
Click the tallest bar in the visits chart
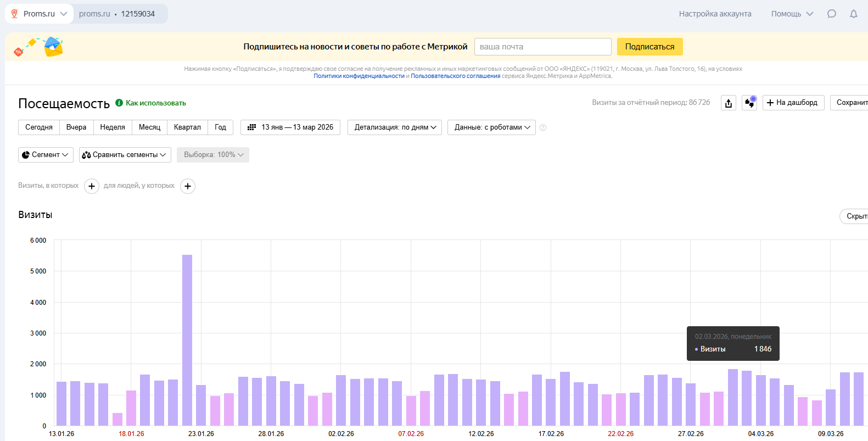pyautogui.click(x=187, y=340)
